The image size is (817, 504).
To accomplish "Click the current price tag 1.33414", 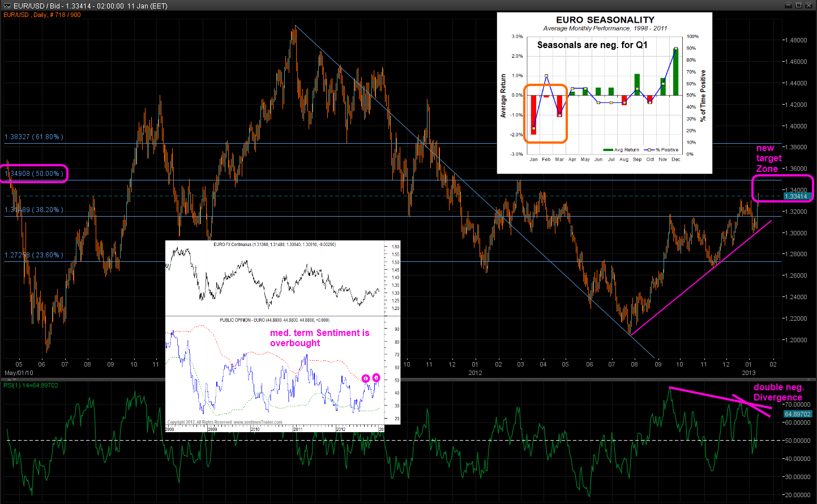I will [797, 196].
